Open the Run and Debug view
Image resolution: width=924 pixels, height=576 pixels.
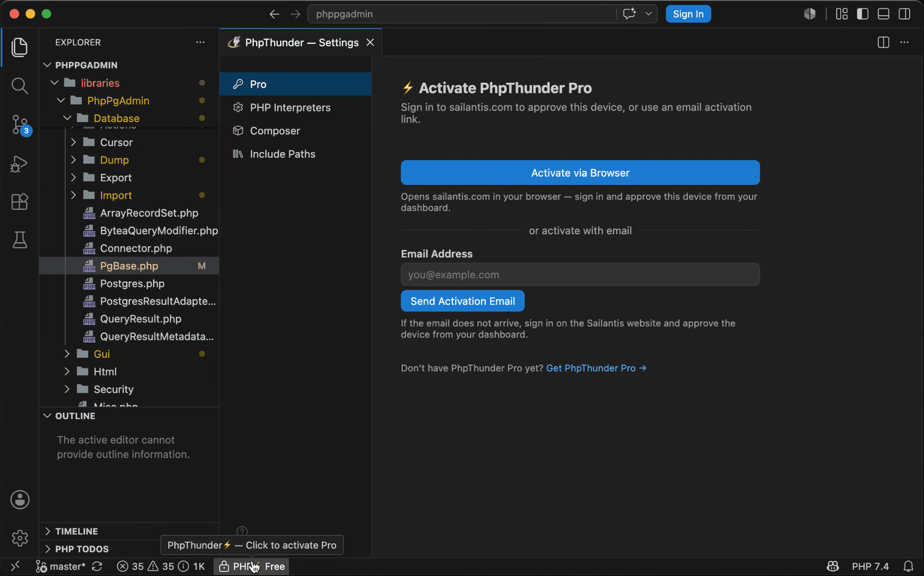tap(19, 163)
